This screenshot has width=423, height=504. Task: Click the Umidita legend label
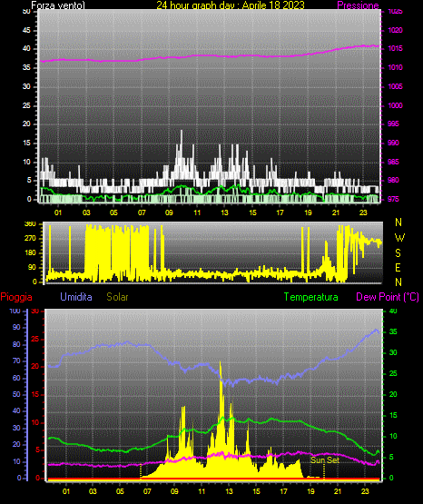pos(76,297)
